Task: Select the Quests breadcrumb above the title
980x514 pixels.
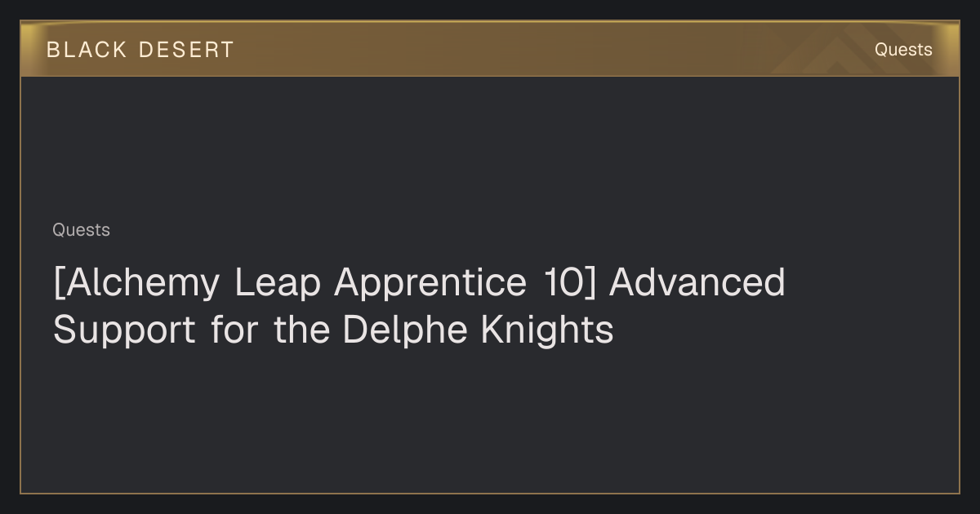Action: [81, 230]
